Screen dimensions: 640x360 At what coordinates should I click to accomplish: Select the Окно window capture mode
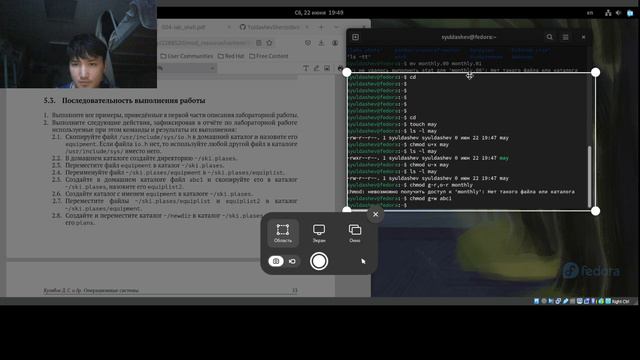point(355,233)
